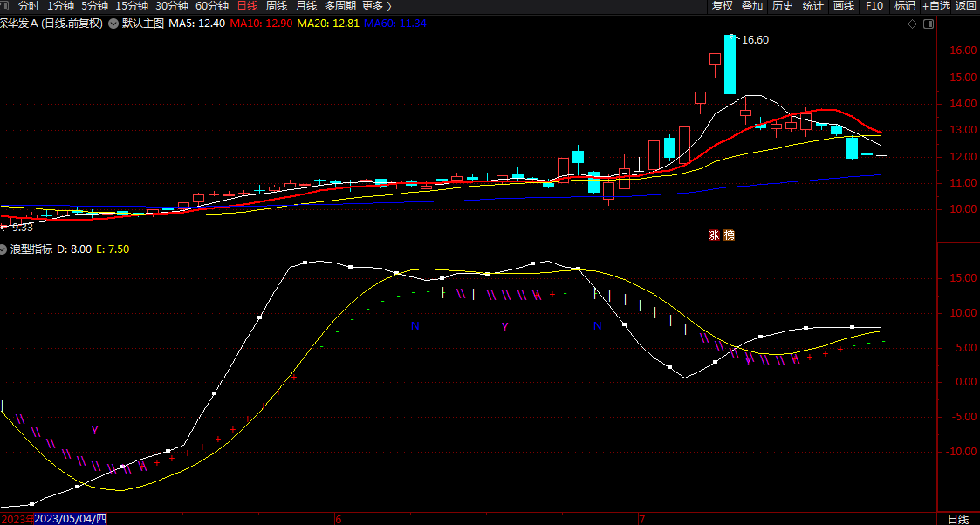Switch to 月线 monthly chart
Image resolution: width=980 pixels, height=525 pixels.
click(x=305, y=6)
